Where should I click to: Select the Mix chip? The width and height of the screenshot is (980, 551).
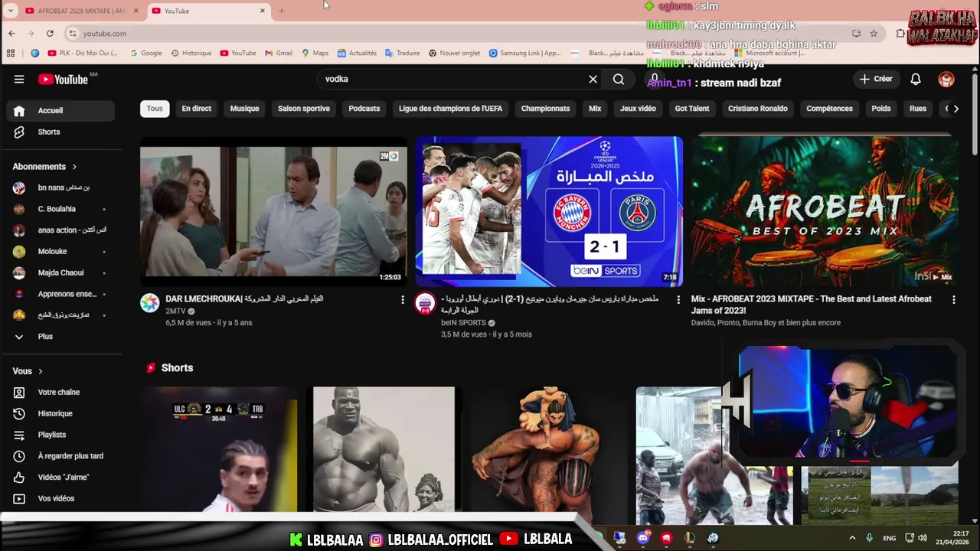tap(595, 109)
